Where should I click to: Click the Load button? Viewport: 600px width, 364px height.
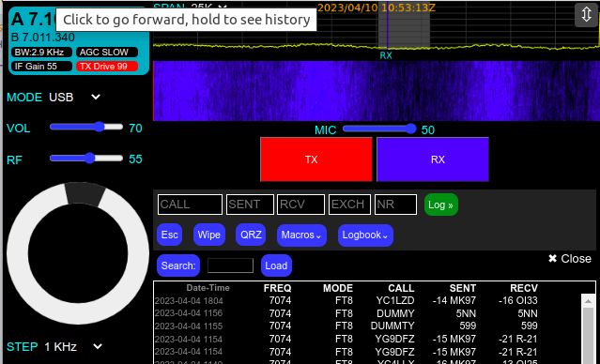(x=276, y=265)
